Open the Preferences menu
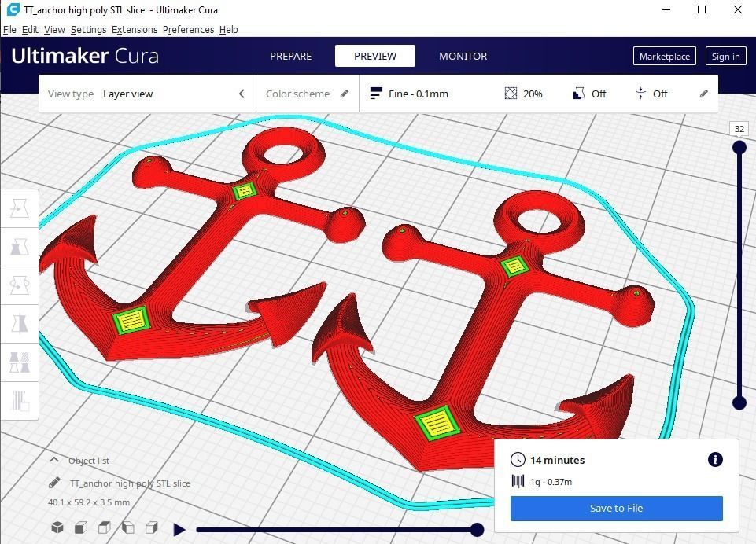The width and height of the screenshot is (756, 544). [188, 29]
